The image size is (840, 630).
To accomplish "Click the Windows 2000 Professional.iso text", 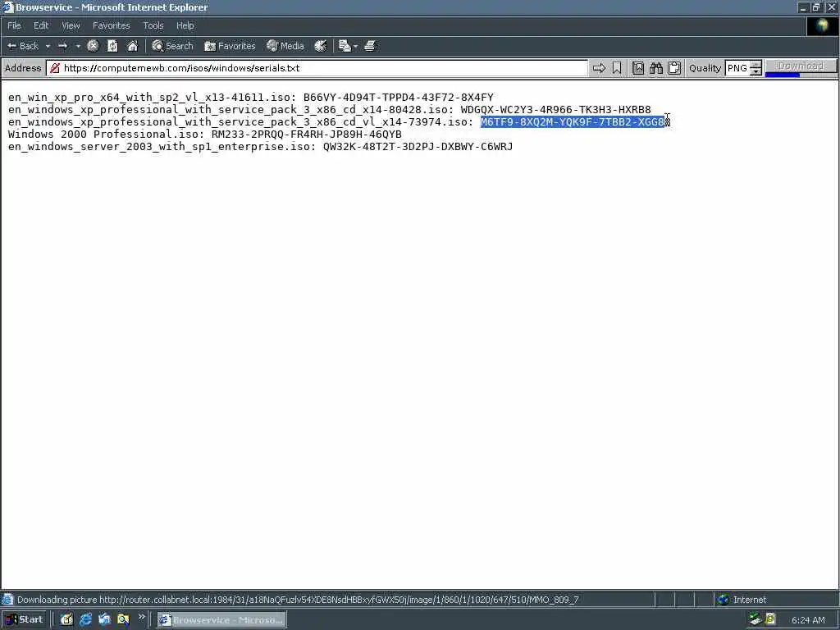I will point(104,135).
